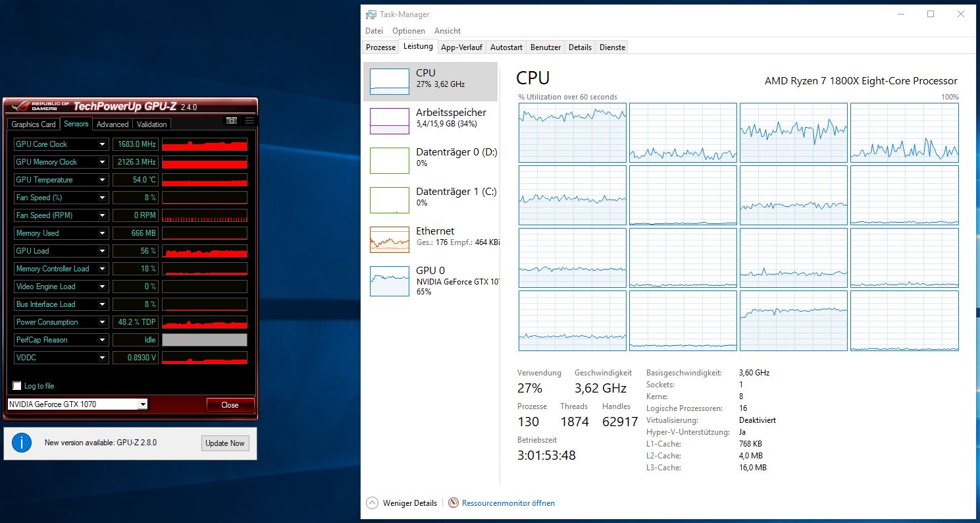The height and width of the screenshot is (523, 980).
Task: Switch to the App-Verlauf tab
Action: [462, 47]
